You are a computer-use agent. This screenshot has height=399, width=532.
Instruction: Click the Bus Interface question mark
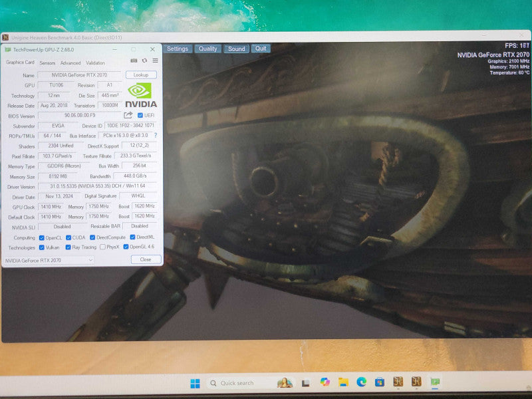156,136
